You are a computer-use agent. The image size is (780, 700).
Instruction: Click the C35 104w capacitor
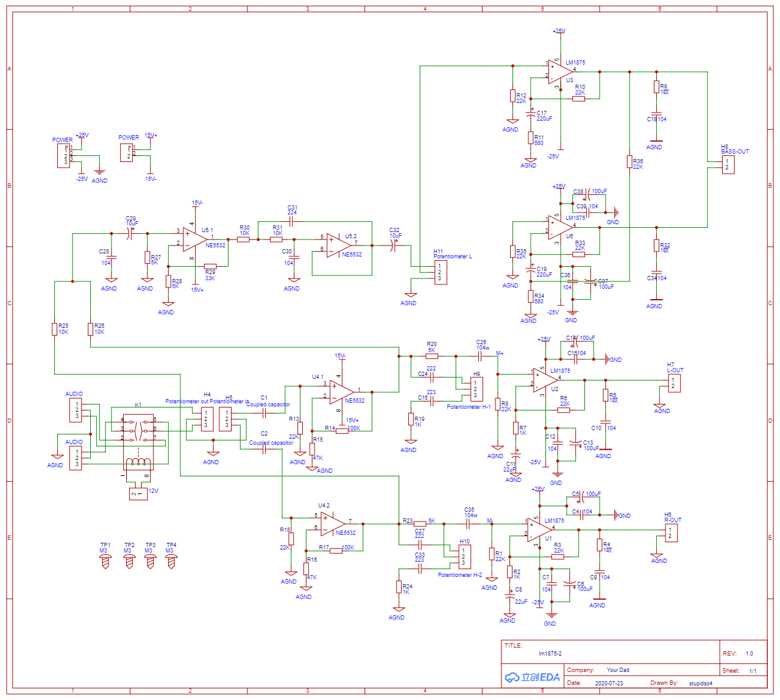468,524
